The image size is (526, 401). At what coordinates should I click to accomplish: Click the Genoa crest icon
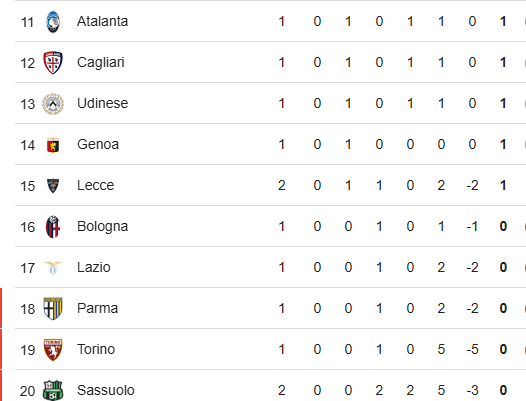coord(53,145)
